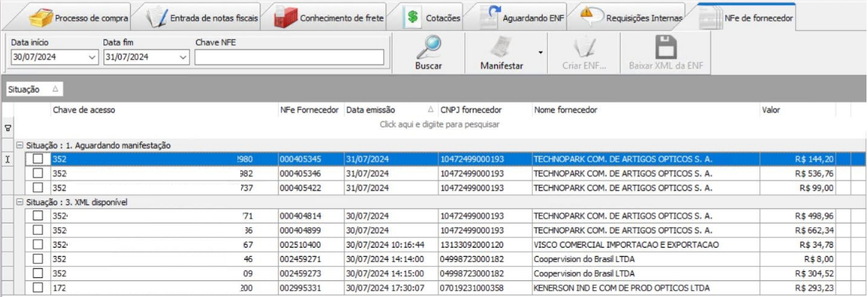Click KENERSON IND E COM supplier name
Screen dimensions: 868x297
coord(622,288)
